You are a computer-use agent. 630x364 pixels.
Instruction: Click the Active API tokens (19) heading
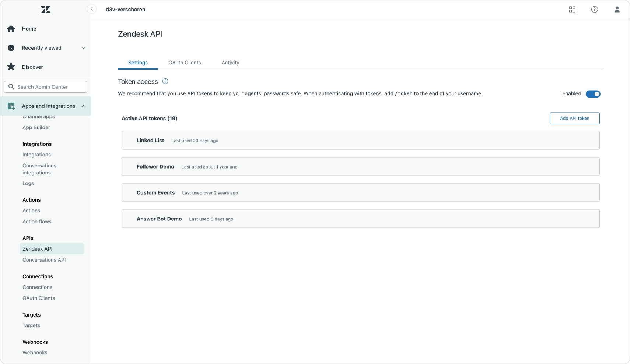tap(150, 119)
